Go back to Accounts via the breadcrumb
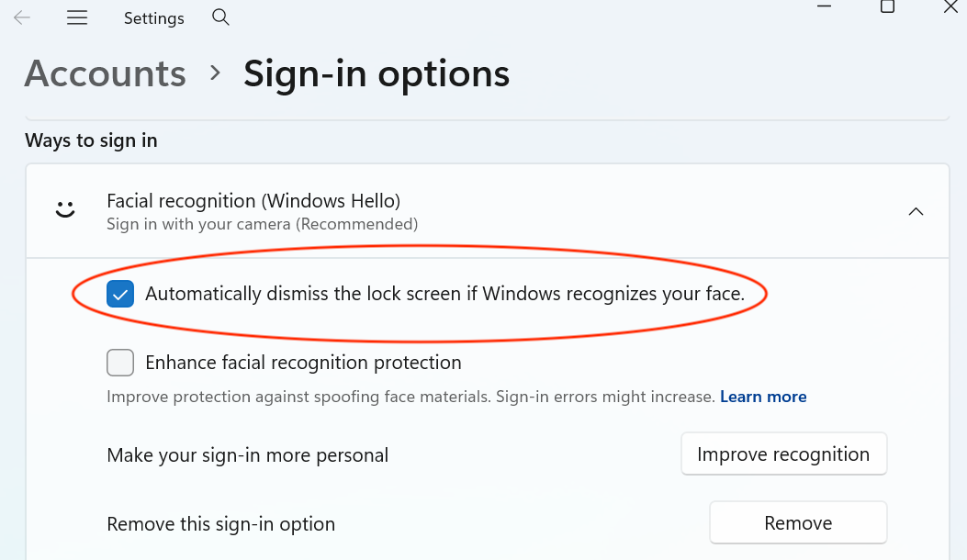This screenshot has width=967, height=560. click(106, 73)
